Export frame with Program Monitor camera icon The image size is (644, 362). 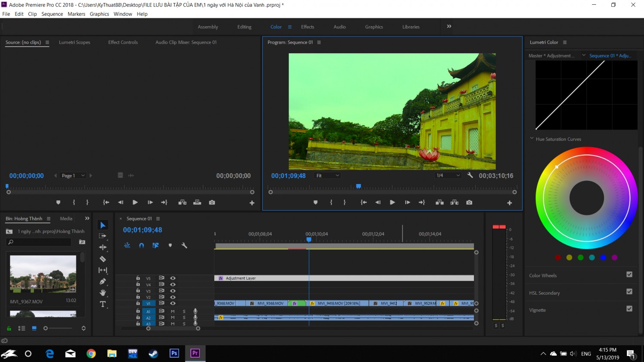coord(469,202)
